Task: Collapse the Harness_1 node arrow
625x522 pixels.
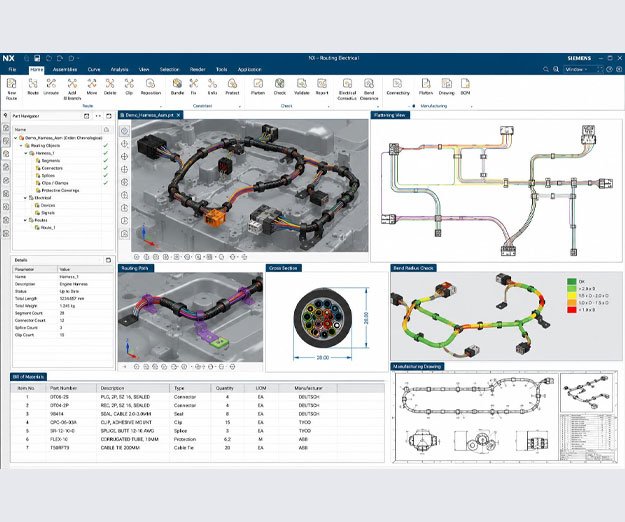Action: tap(26, 153)
